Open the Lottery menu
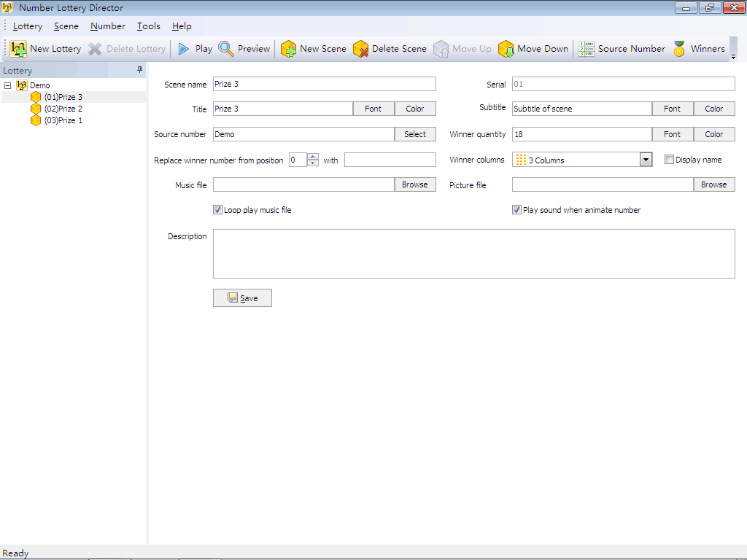 pyautogui.click(x=28, y=26)
